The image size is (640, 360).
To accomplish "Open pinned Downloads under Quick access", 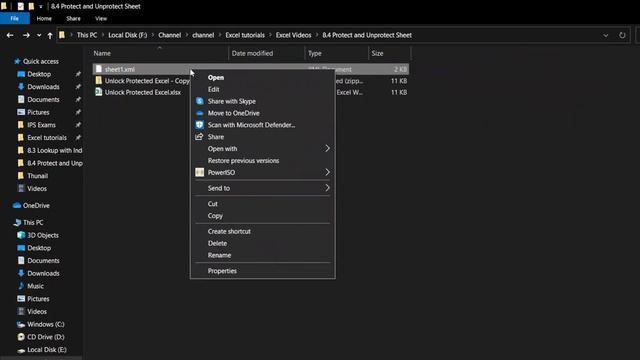I will click(x=43, y=87).
